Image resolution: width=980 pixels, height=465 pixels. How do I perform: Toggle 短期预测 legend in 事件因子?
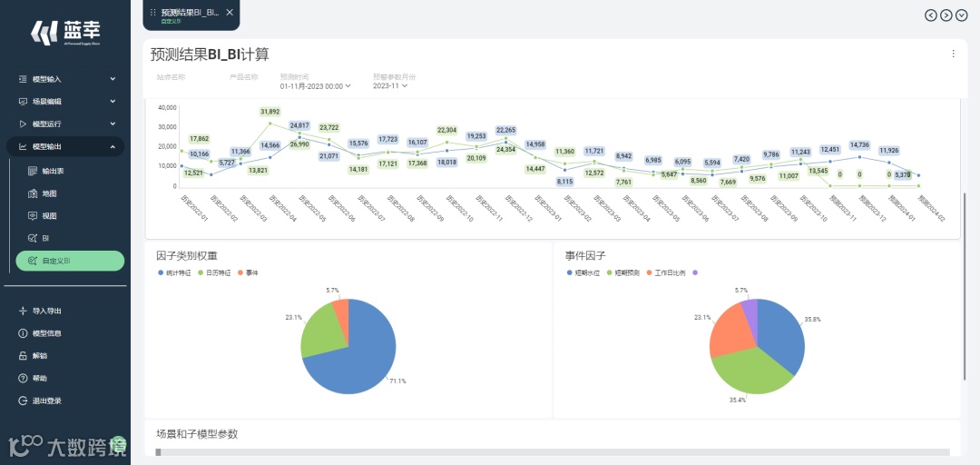(622, 272)
